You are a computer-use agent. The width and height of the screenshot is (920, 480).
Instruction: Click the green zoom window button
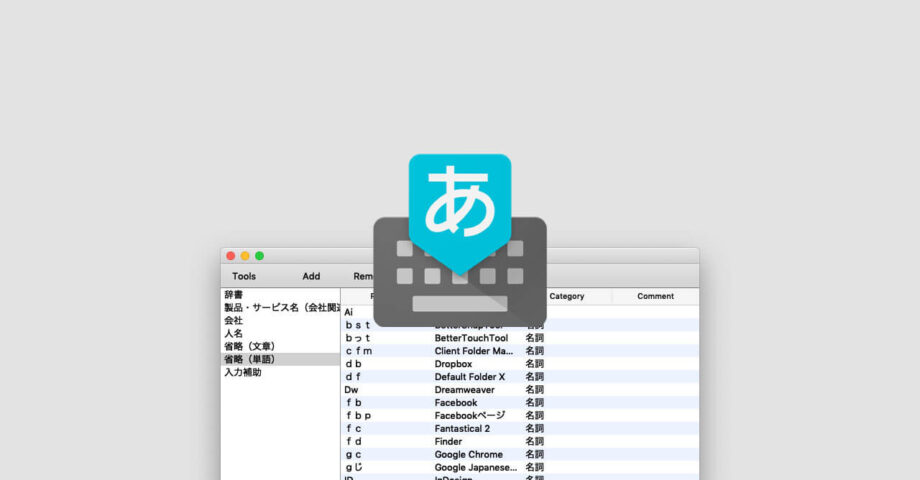pos(260,256)
